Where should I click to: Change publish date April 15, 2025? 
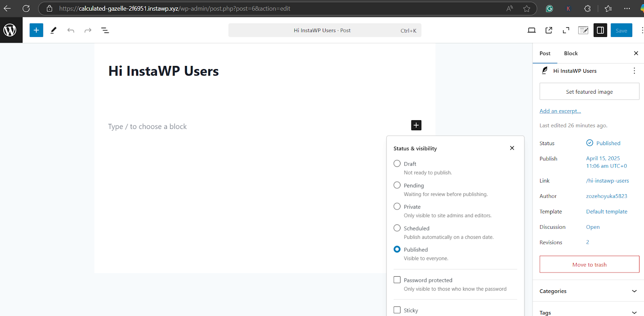click(606, 162)
